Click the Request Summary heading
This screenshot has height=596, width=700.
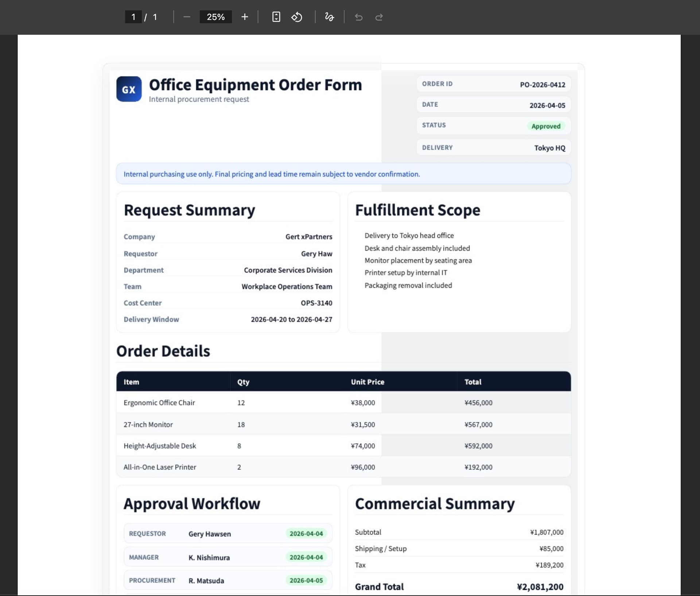pos(189,210)
